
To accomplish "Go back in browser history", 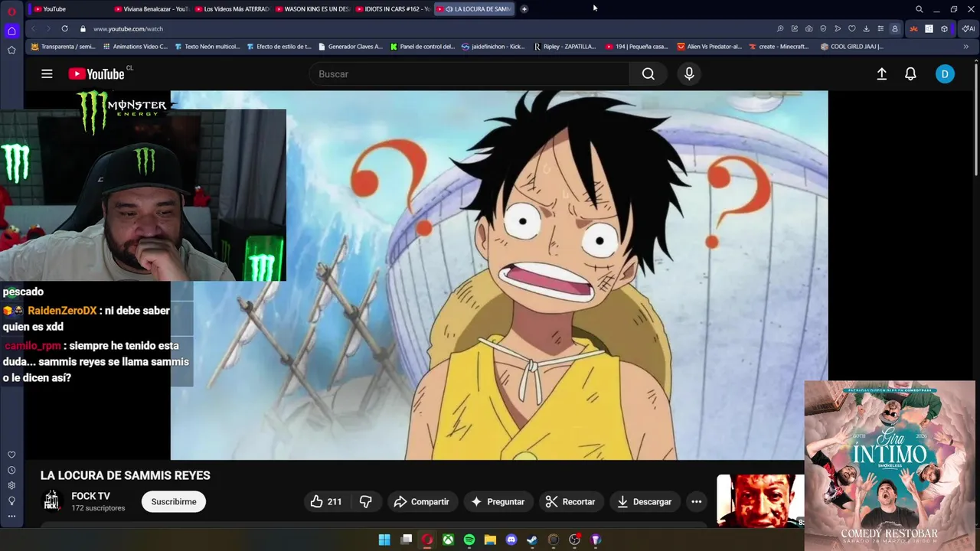I will pyautogui.click(x=33, y=28).
